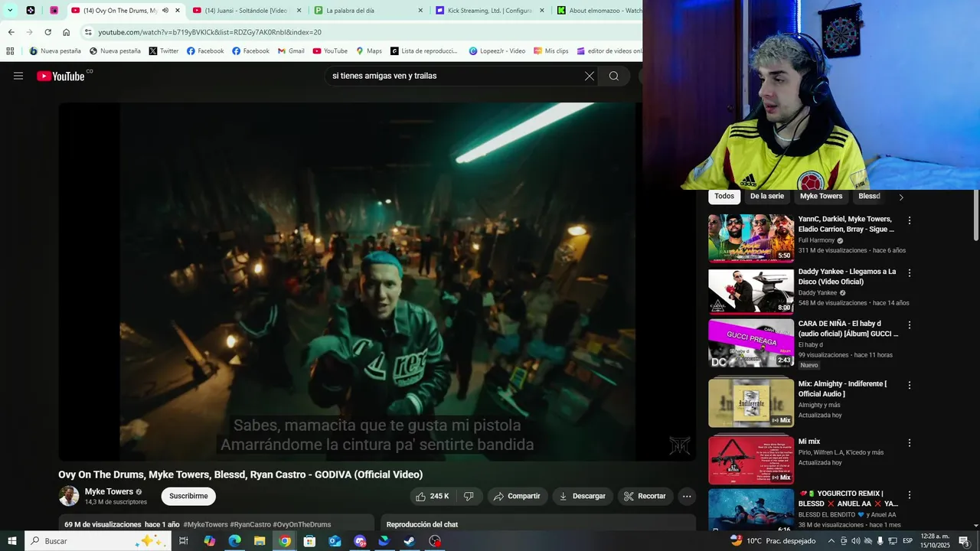The height and width of the screenshot is (551, 980).
Task: Open Myke Towers channel name link
Action: coord(109,491)
